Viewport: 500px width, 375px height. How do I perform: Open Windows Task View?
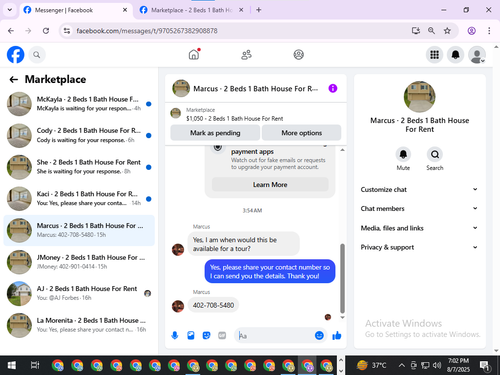(35, 365)
